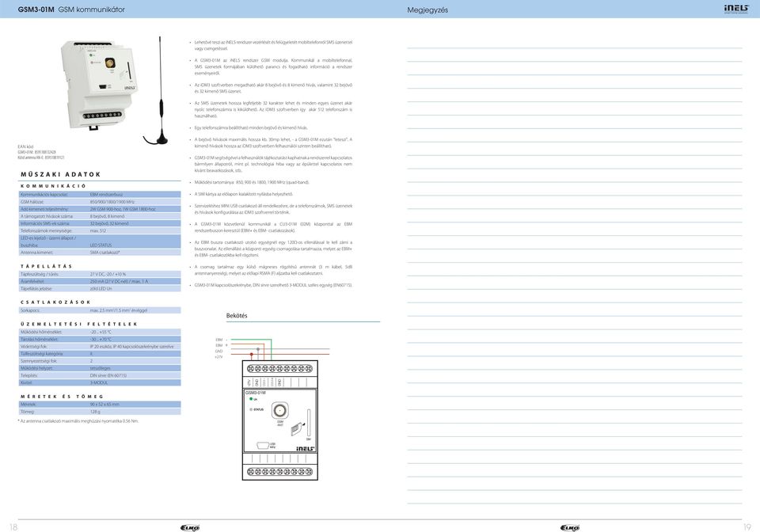
Task: Click the iNELS logo in the page header
Action: tap(736, 9)
